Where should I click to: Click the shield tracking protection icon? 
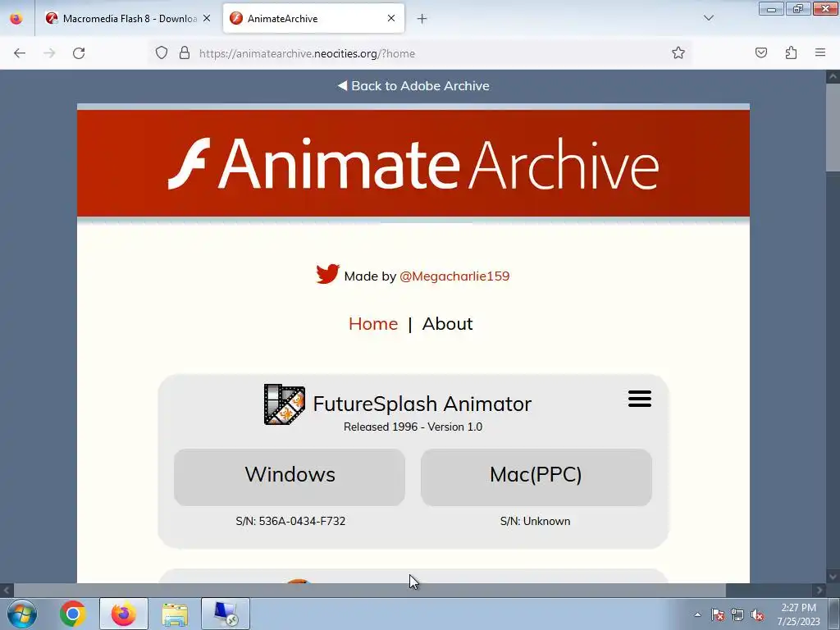162,53
